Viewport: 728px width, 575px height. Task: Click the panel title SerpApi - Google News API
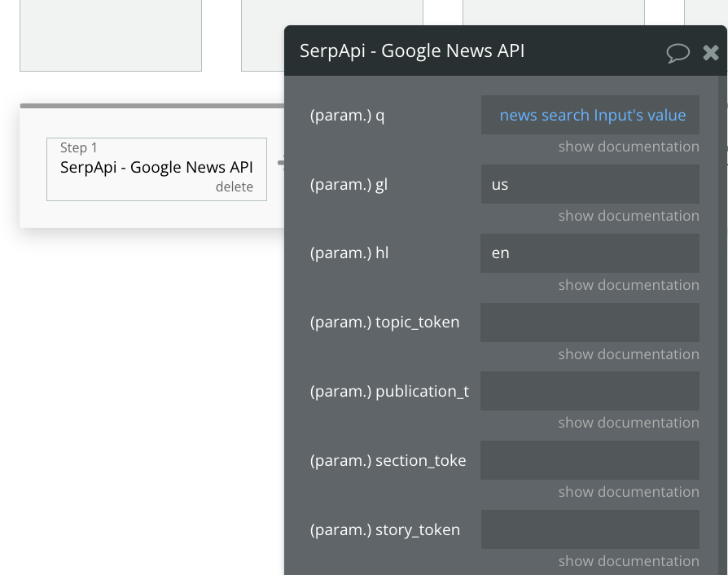click(412, 51)
